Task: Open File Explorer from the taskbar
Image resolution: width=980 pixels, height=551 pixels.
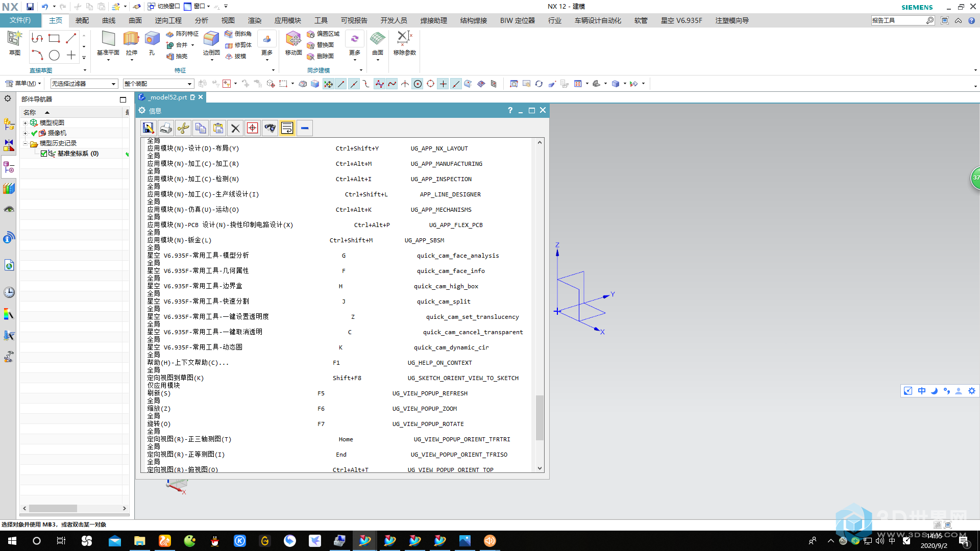Action: pos(139,541)
